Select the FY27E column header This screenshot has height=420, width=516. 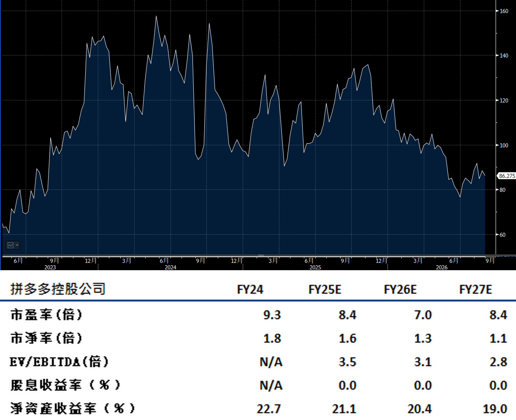point(476,289)
